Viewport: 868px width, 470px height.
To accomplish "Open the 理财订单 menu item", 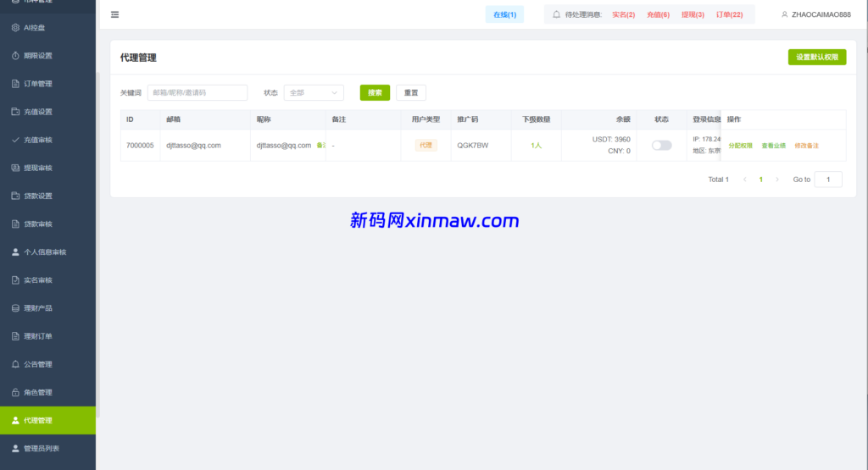I will pyautogui.click(x=47, y=336).
